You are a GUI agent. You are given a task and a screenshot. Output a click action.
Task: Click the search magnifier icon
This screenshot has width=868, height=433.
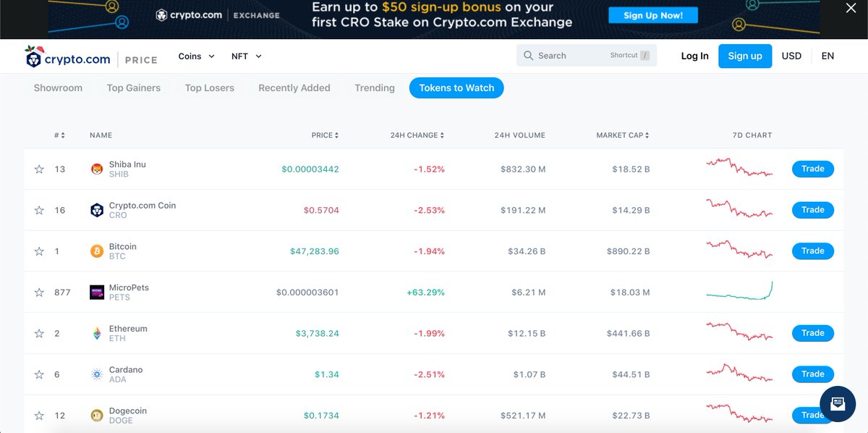tap(528, 56)
